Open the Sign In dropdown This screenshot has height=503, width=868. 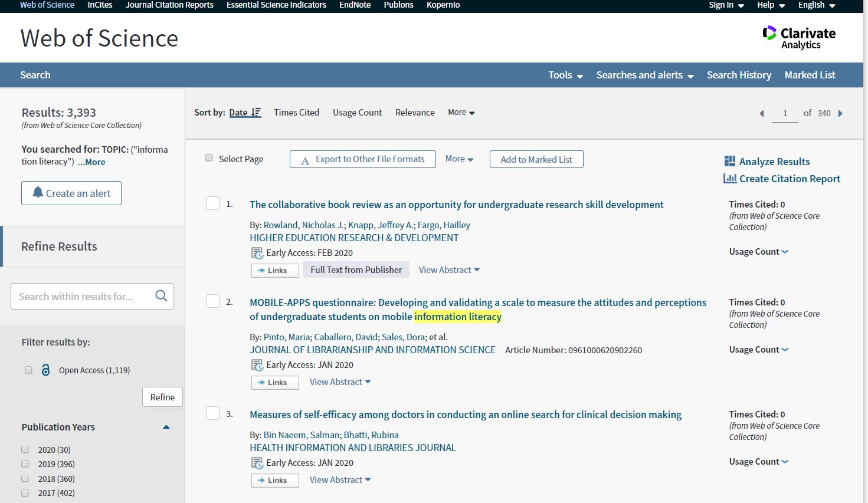(726, 5)
